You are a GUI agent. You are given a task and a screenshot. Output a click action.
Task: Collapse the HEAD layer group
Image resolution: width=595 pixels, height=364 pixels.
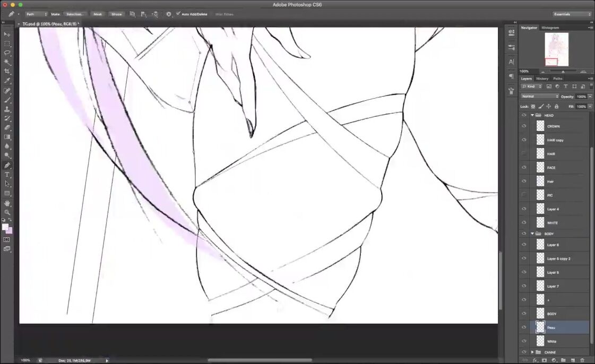tap(532, 115)
